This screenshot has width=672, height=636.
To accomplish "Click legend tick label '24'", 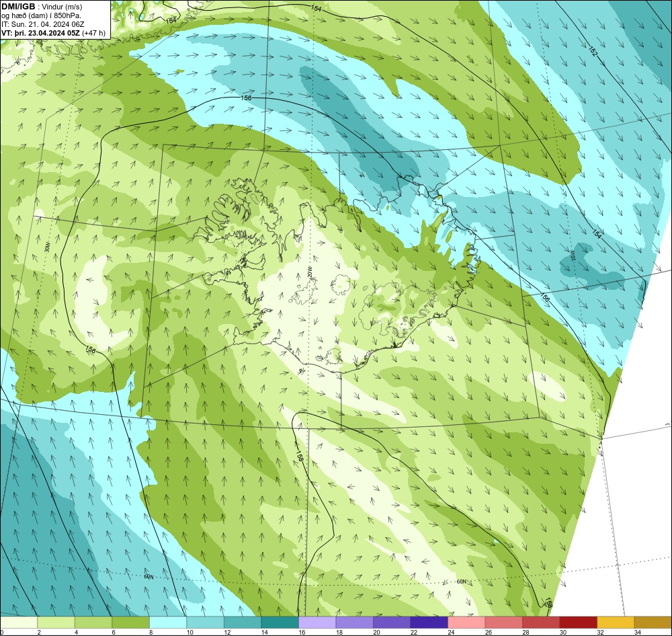I will [x=451, y=632].
